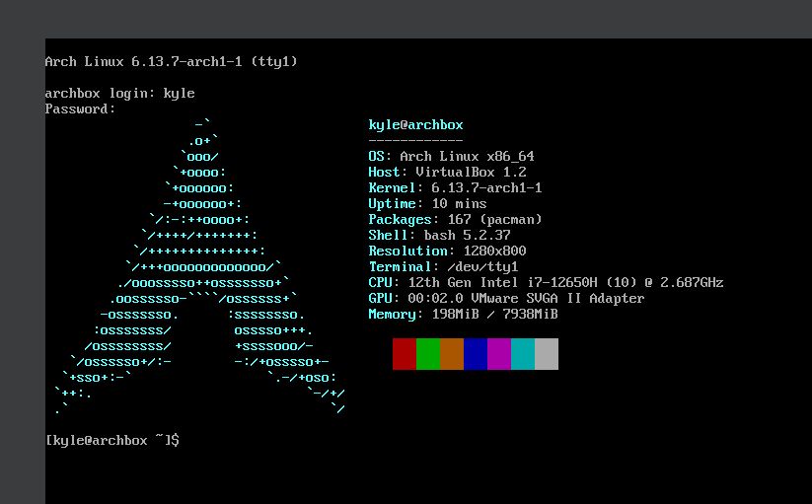Click the Memory usage line
The image size is (812, 504).
(464, 314)
